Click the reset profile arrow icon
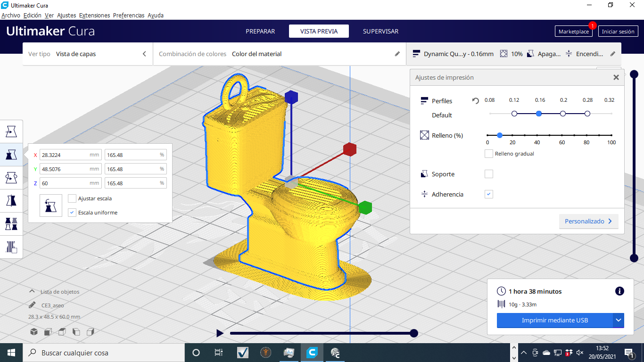 pyautogui.click(x=476, y=100)
